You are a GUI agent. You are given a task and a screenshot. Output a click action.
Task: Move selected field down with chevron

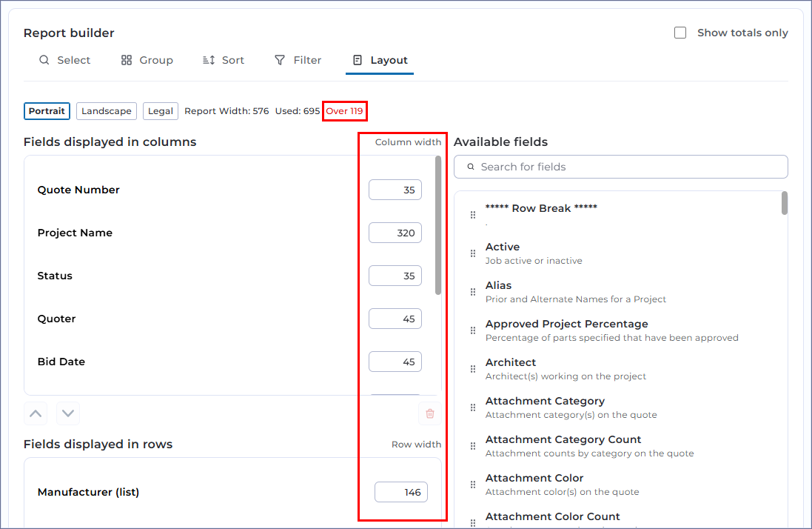68,413
